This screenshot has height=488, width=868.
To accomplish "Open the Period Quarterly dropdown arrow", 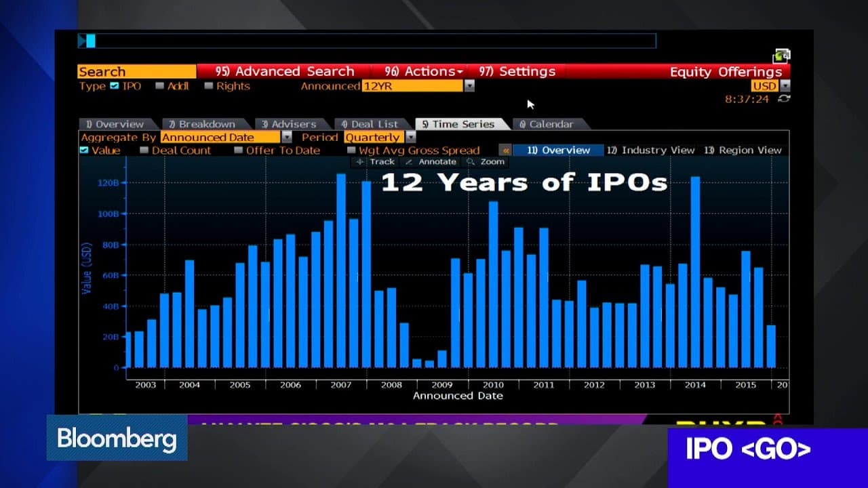I will pyautogui.click(x=410, y=138).
